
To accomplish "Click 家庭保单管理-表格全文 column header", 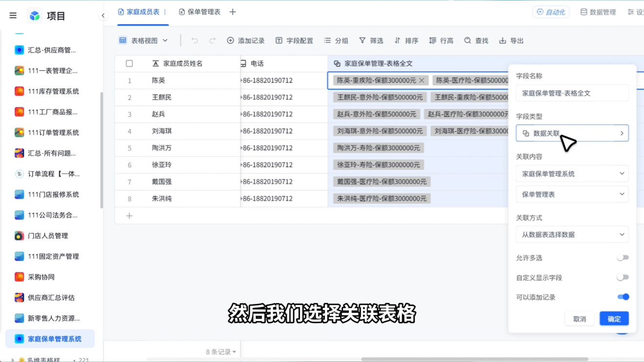I will [x=378, y=63].
